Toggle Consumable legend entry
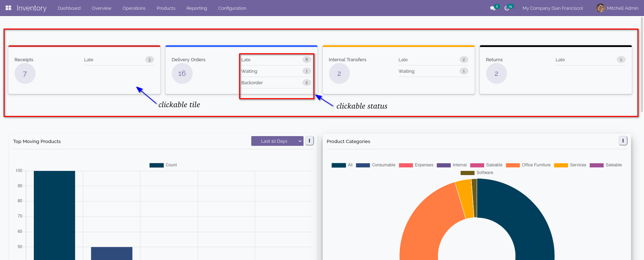Image resolution: width=644 pixels, height=260 pixels. click(x=376, y=165)
